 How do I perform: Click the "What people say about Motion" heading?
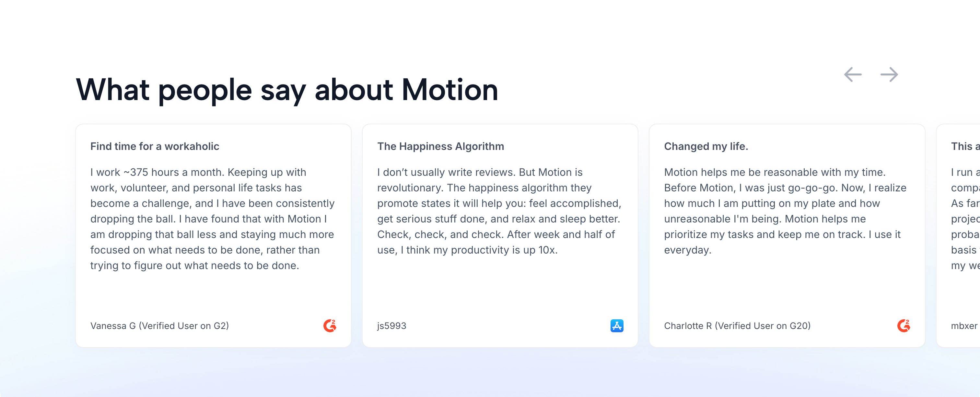[x=287, y=90]
